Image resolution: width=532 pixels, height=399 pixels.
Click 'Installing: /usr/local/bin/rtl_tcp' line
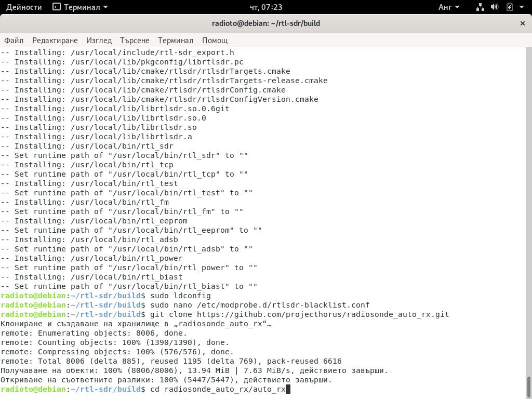tap(87, 165)
